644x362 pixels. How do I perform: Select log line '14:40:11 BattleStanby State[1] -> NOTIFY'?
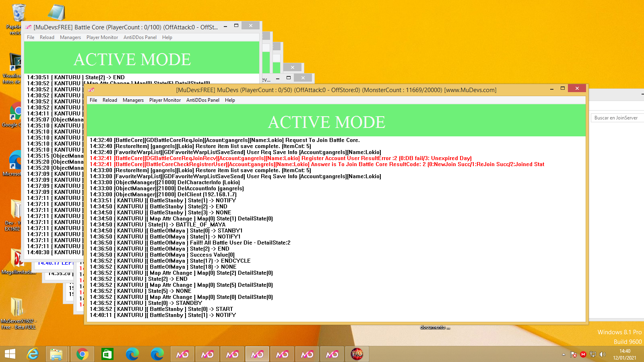click(x=163, y=315)
